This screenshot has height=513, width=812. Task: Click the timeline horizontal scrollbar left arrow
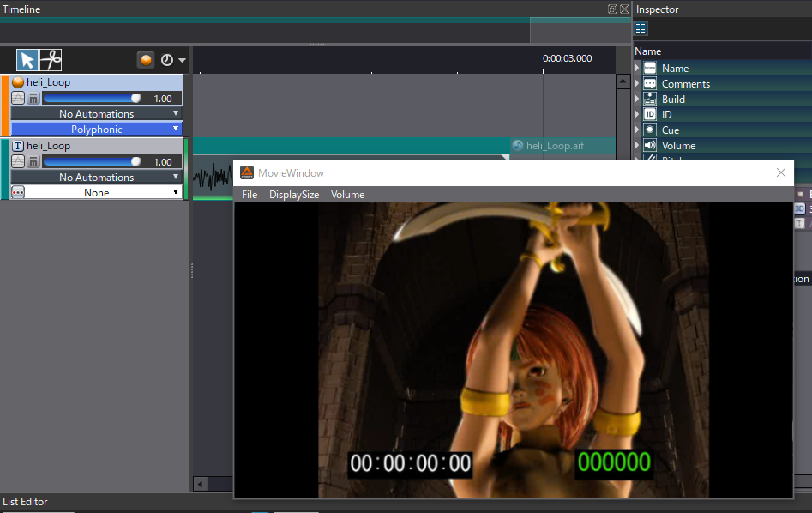coord(201,484)
